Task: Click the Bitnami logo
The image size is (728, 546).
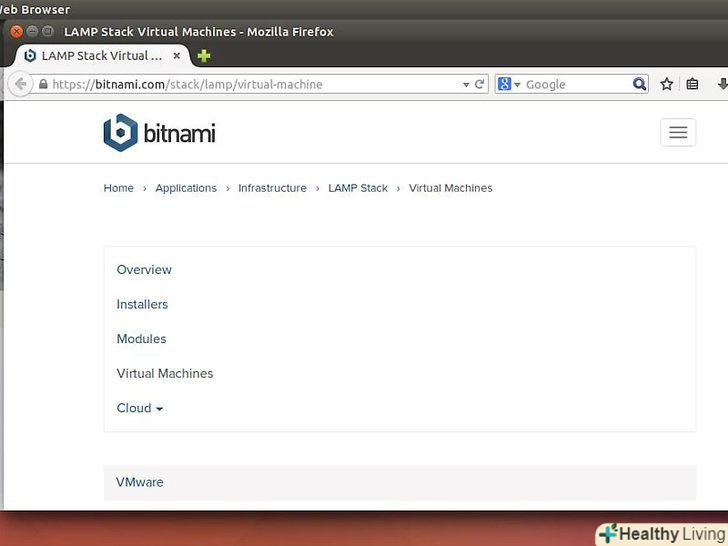Action: click(x=159, y=133)
